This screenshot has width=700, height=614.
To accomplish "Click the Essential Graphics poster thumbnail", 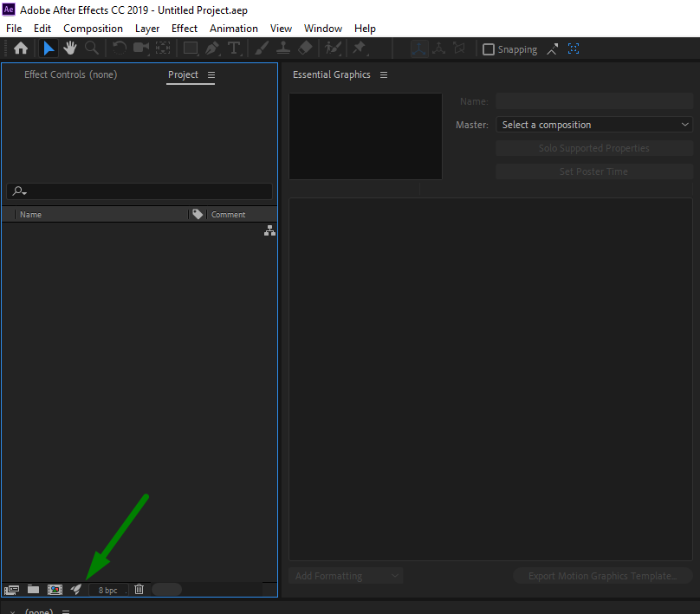I will pyautogui.click(x=366, y=136).
